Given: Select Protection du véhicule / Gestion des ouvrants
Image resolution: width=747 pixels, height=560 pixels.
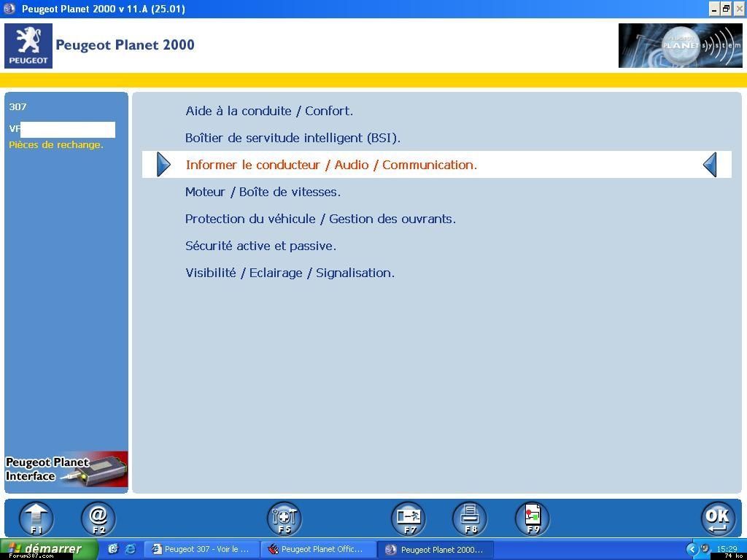Looking at the screenshot, I should (x=320, y=219).
